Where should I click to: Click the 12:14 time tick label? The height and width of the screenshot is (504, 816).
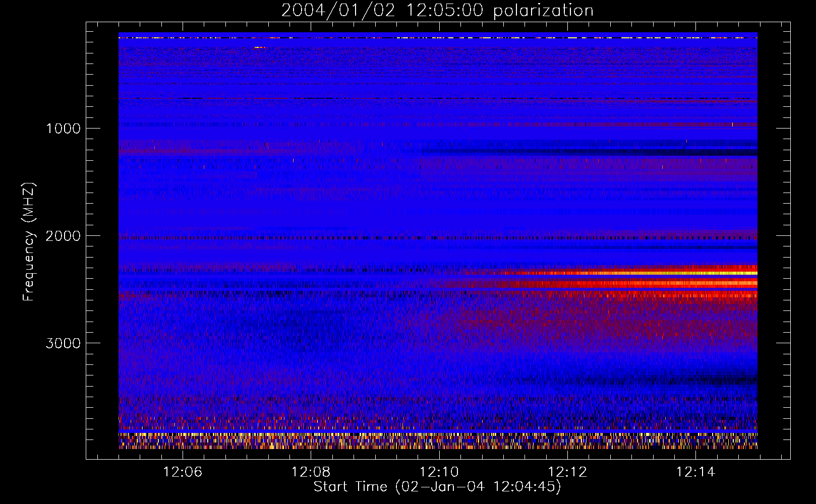point(695,472)
